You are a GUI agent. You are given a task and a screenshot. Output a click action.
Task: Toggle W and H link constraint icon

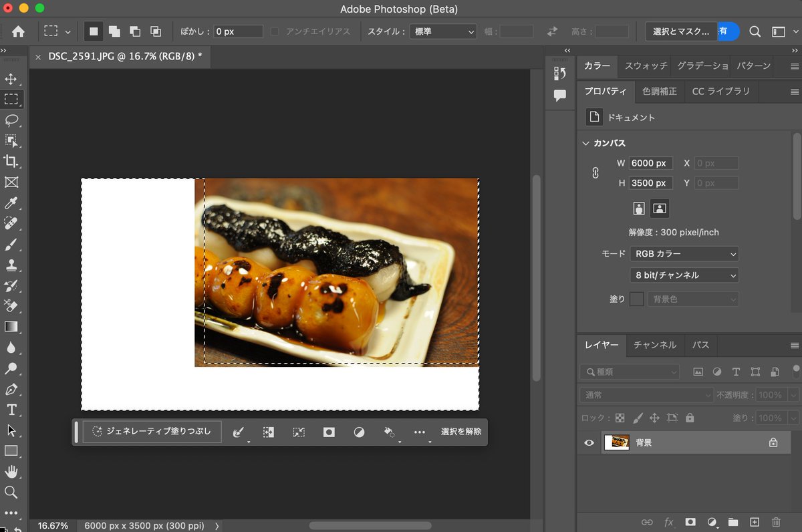pyautogui.click(x=595, y=173)
